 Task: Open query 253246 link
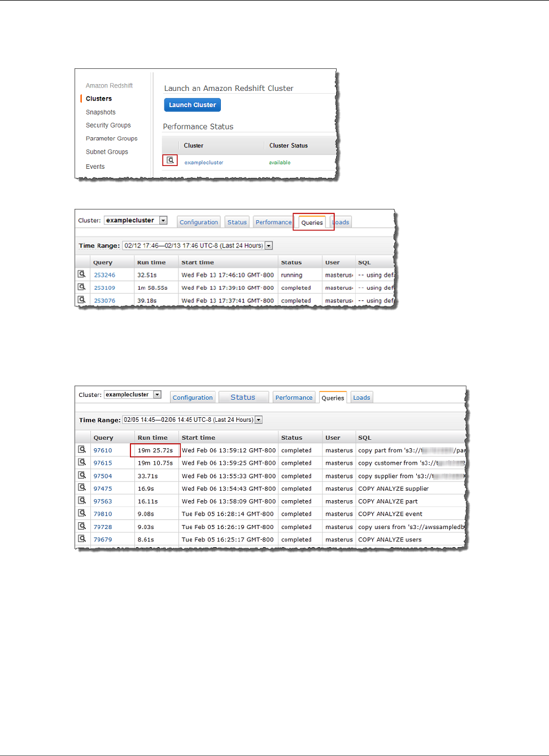(x=104, y=275)
